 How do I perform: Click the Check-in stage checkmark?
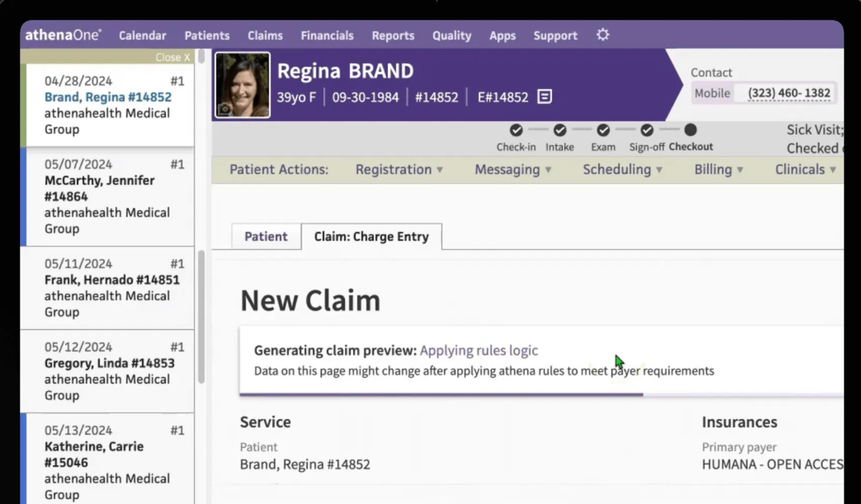coord(516,130)
